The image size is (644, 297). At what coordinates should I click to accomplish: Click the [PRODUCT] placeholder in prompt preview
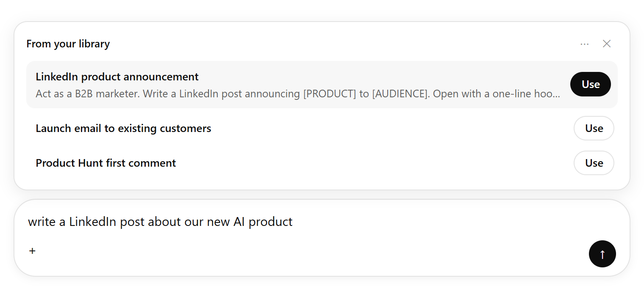(329, 93)
